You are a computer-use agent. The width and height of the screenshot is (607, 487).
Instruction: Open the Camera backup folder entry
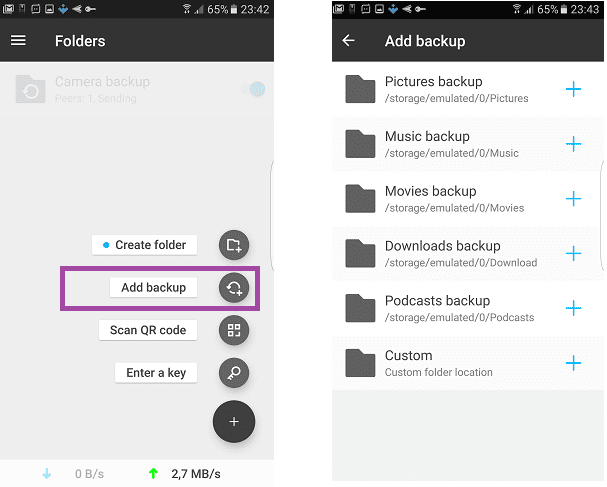click(x=137, y=89)
